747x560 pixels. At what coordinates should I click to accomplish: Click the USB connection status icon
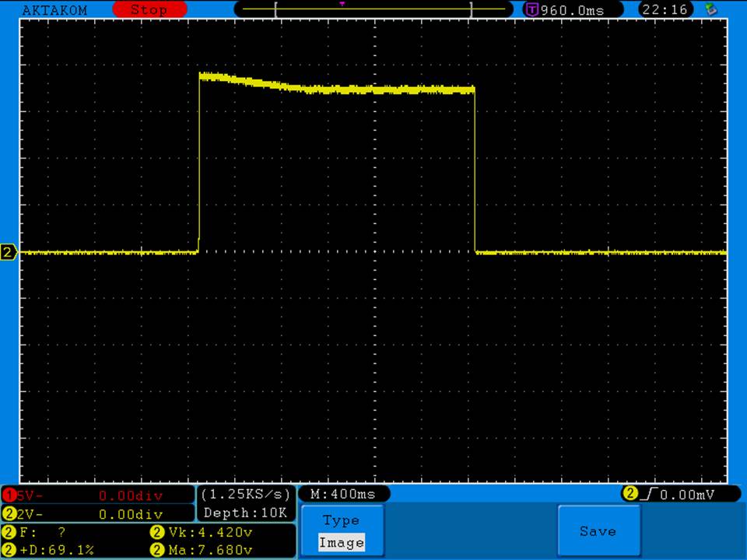[x=710, y=9]
